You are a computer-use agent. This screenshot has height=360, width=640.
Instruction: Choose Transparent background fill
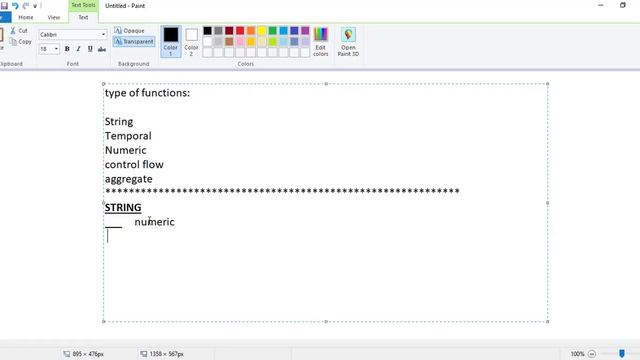[134, 42]
